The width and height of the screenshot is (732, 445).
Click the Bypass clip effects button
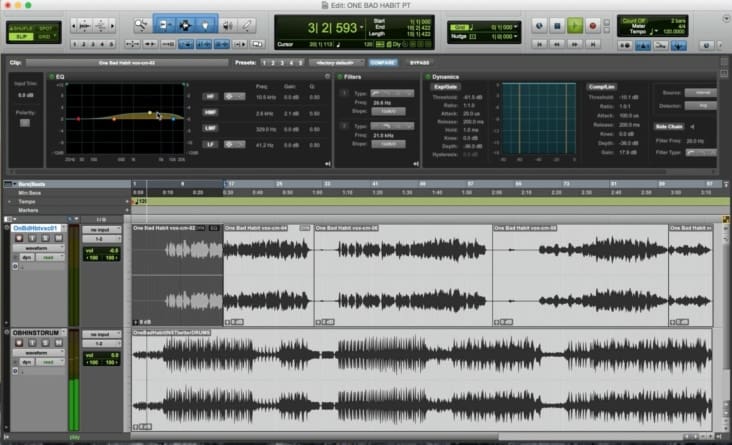tap(419, 63)
